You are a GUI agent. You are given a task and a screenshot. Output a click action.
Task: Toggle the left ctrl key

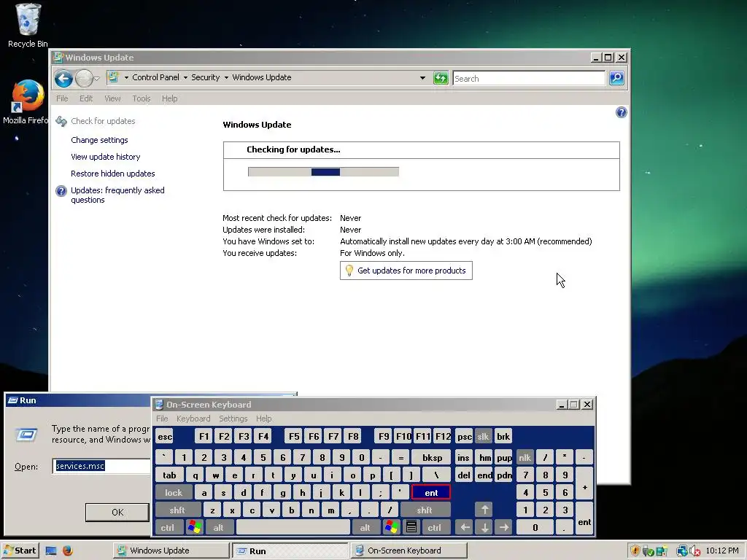click(168, 528)
